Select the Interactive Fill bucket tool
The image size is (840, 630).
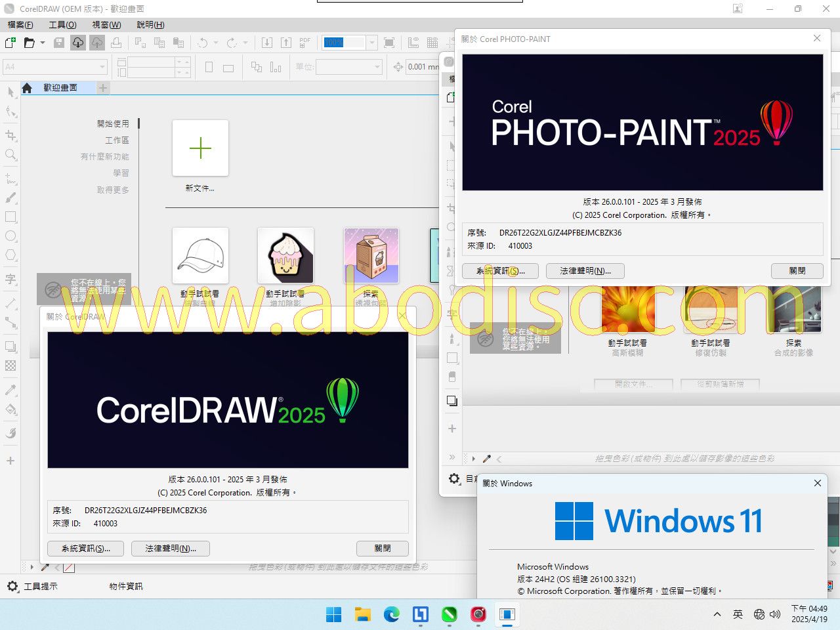click(x=10, y=409)
